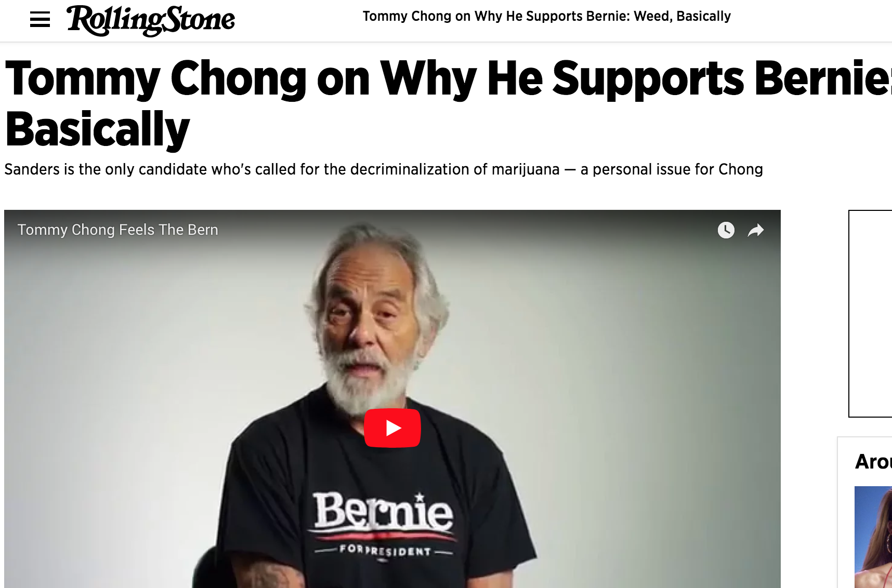Open the hamburger navigation menu
The image size is (892, 588).
40,20
